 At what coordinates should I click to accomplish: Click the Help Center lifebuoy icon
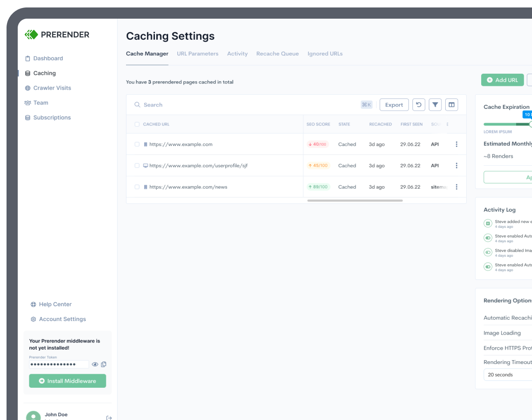click(x=33, y=304)
